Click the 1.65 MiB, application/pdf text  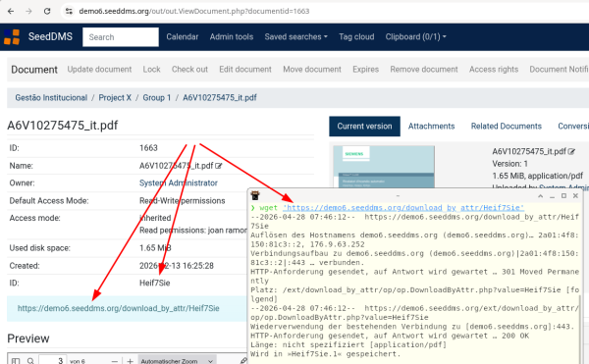click(538, 176)
